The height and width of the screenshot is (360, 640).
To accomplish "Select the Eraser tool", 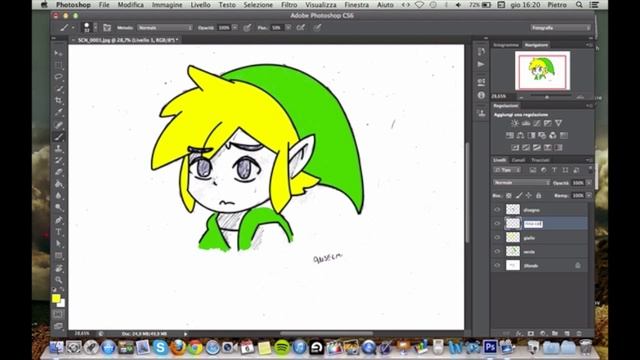I will coord(59,172).
